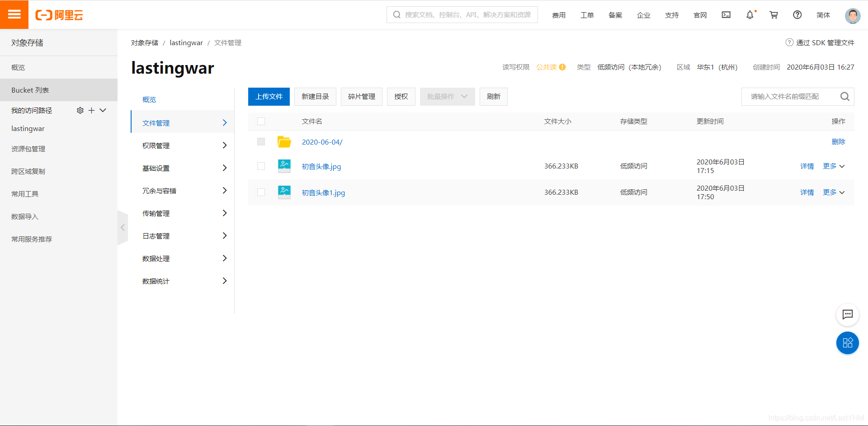Click the 刷新 button

494,97
